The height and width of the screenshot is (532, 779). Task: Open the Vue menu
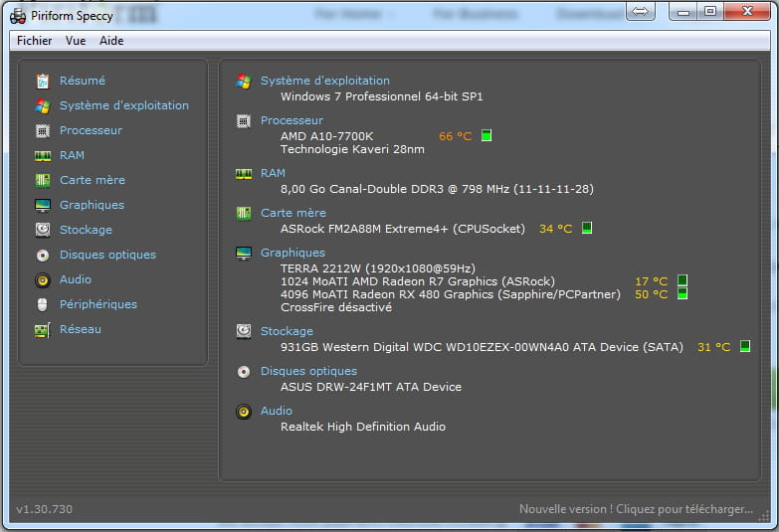(76, 41)
